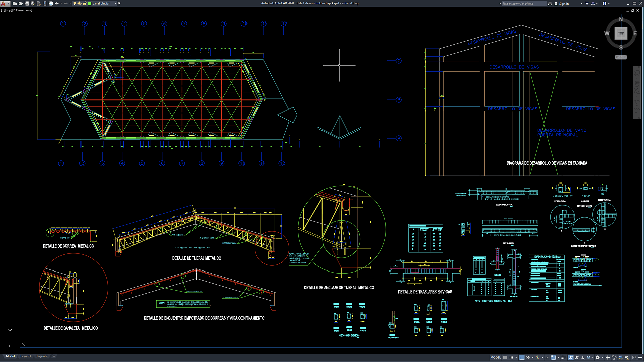Image resolution: width=644 pixels, height=362 pixels.
Task: Click the Save icon in Quick Access toolbar
Action: [x=27, y=3]
